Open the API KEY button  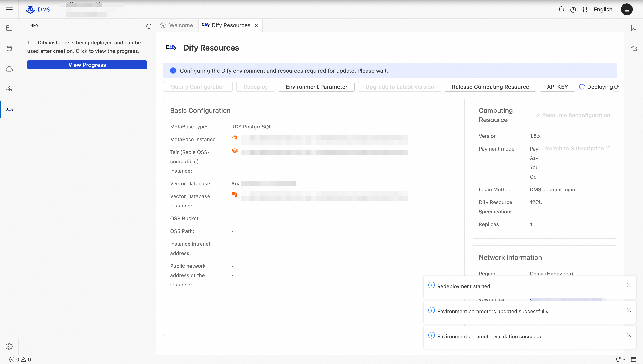[557, 87]
